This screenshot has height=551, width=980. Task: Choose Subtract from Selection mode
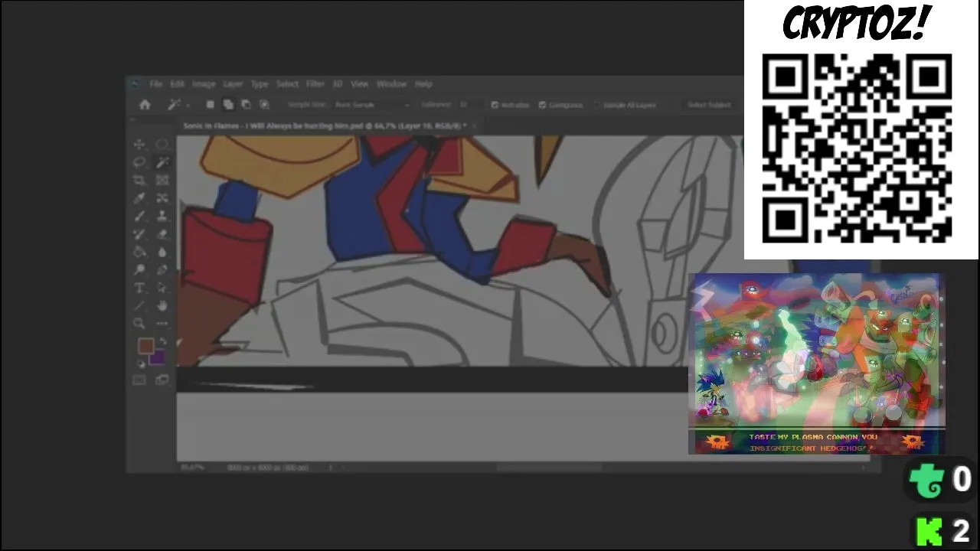pos(246,105)
